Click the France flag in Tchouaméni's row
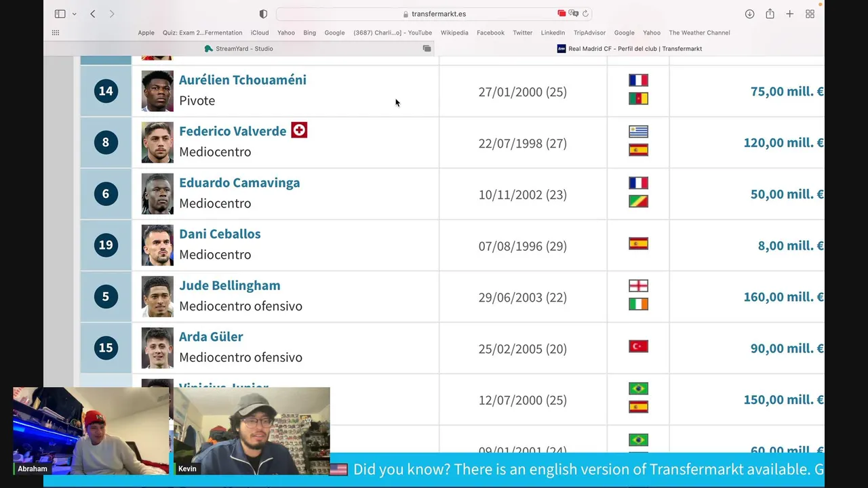This screenshot has height=488, width=868. pyautogui.click(x=638, y=80)
